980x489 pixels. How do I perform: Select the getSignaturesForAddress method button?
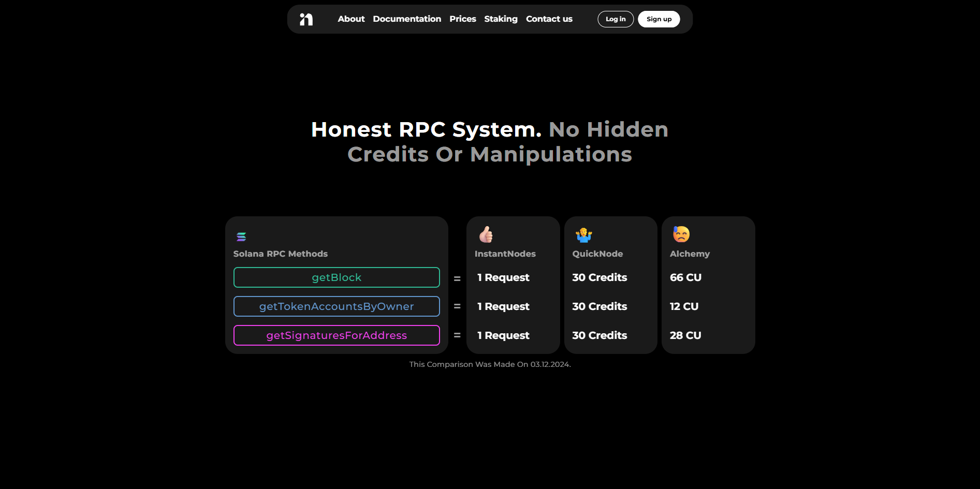[337, 335]
